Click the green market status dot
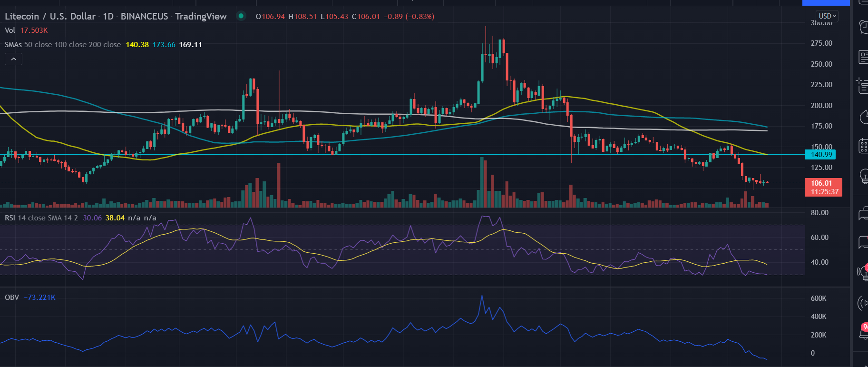The height and width of the screenshot is (367, 868). [x=241, y=16]
